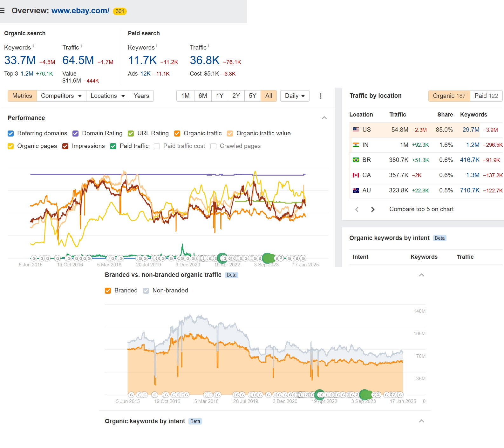504x448 pixels.
Task: Click the Brazil flag icon
Action: click(356, 160)
